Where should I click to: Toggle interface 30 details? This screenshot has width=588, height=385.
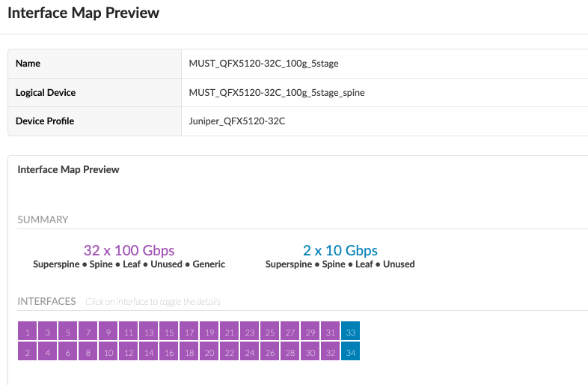310,352
